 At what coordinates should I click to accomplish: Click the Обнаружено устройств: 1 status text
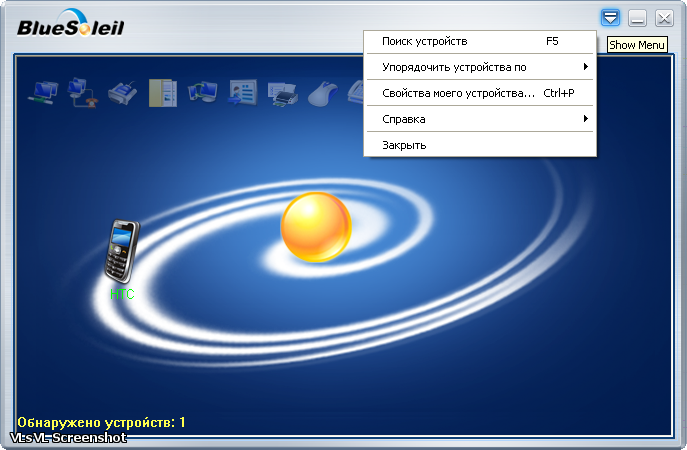[x=101, y=422]
